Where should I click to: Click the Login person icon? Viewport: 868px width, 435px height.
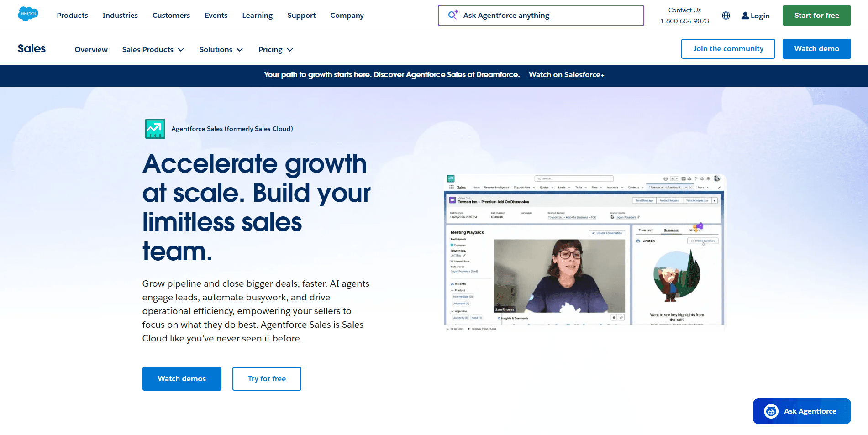point(745,16)
